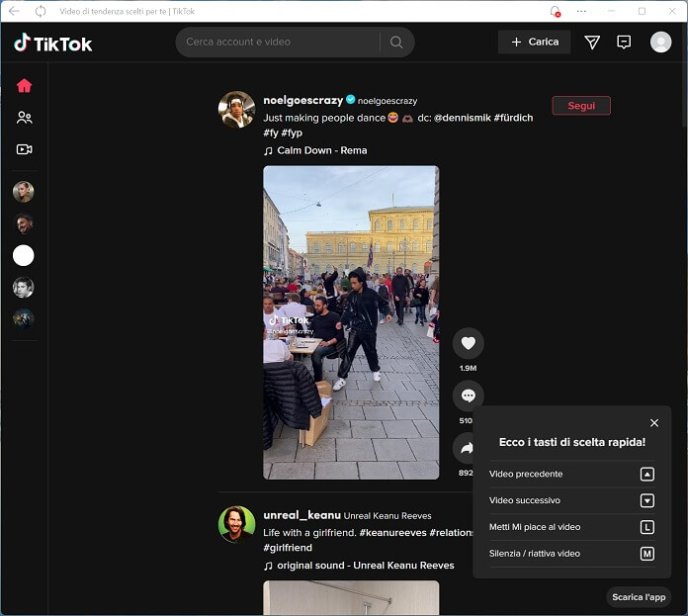Open first suggested account avatar in sidebar

pos(24,192)
